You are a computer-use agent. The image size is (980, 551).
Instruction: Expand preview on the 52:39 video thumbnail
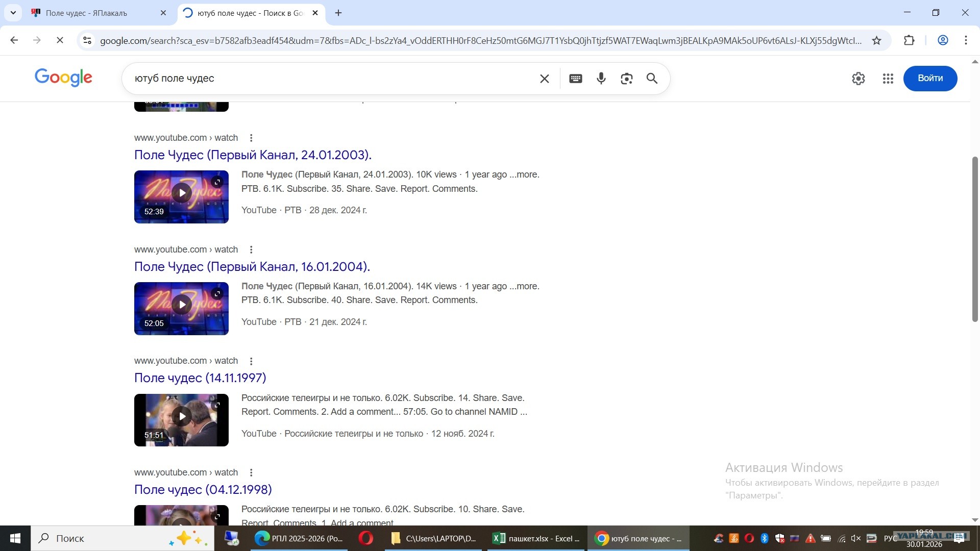tap(217, 182)
